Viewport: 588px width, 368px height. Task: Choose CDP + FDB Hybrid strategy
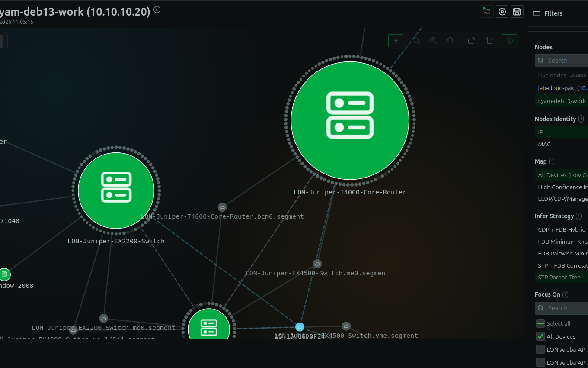click(561, 229)
